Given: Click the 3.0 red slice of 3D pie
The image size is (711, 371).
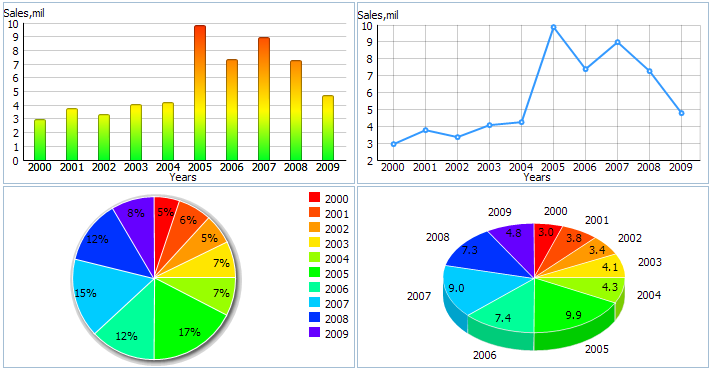Looking at the screenshot, I should (x=545, y=240).
